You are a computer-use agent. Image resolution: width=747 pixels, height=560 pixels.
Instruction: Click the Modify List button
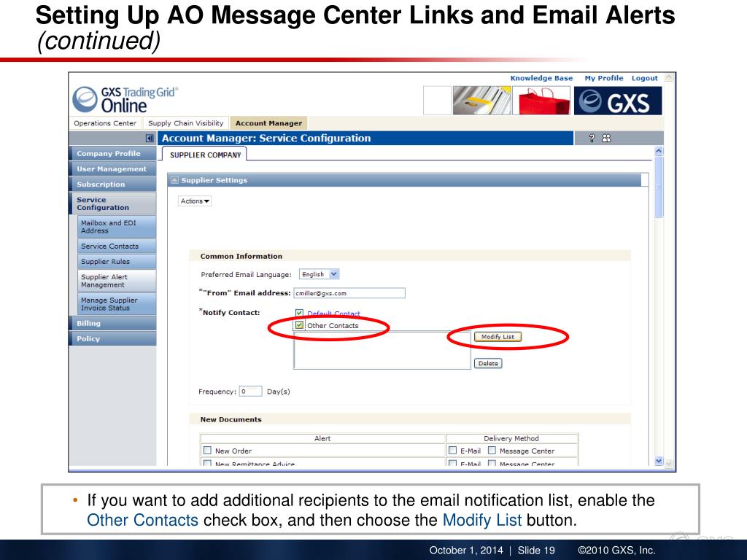point(498,337)
